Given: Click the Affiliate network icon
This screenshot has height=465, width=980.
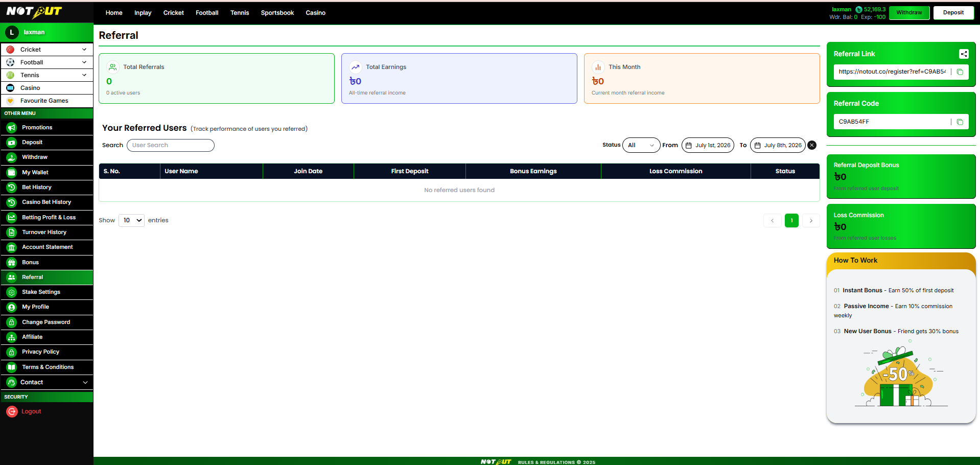Looking at the screenshot, I should click(x=12, y=337).
